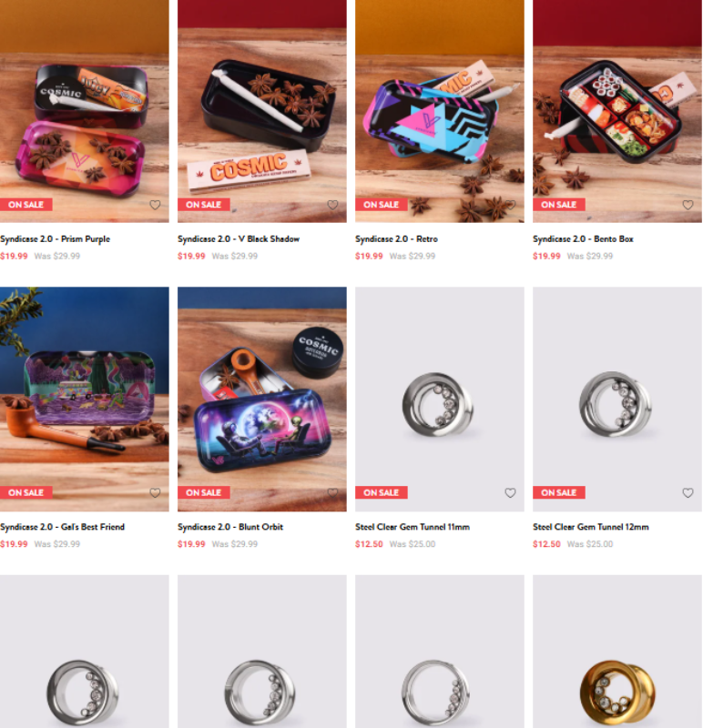Click ON SALE badge on 12mm tunnel
Screen dimensions: 703x728
pos(558,492)
